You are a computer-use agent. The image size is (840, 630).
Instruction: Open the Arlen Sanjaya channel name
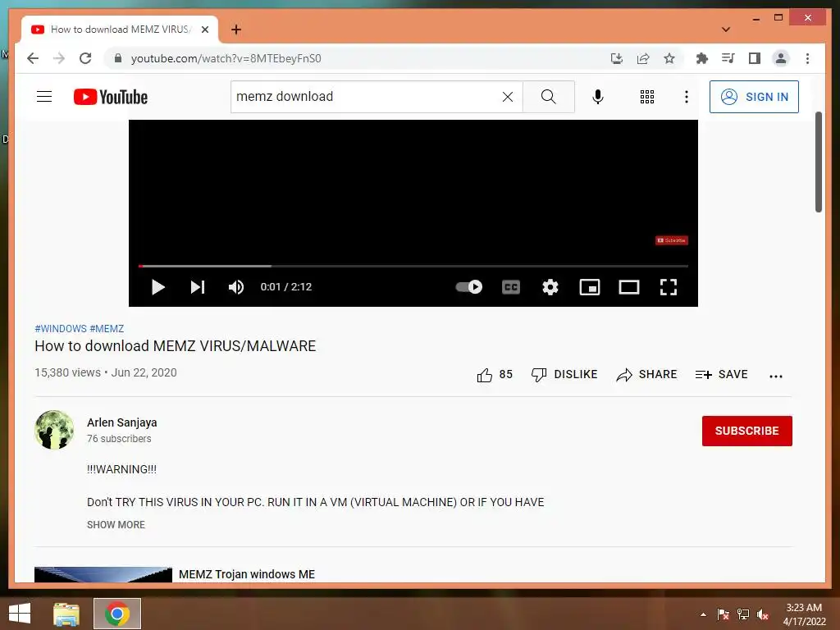122,422
